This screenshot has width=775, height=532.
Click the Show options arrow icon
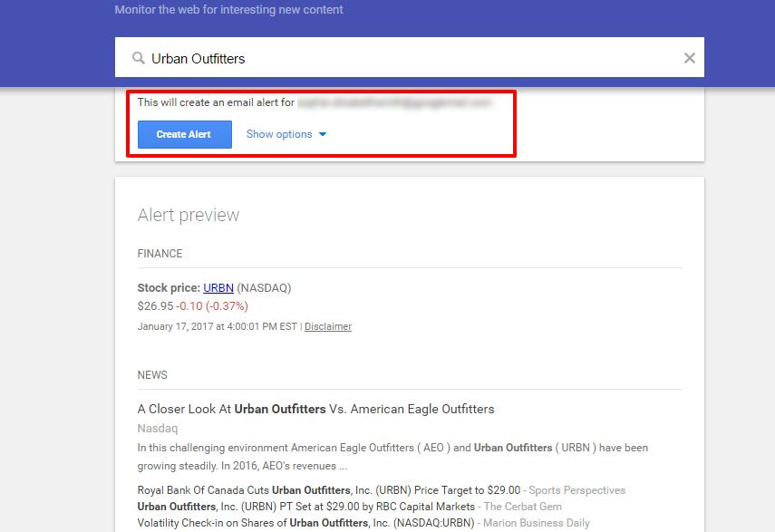(323, 134)
